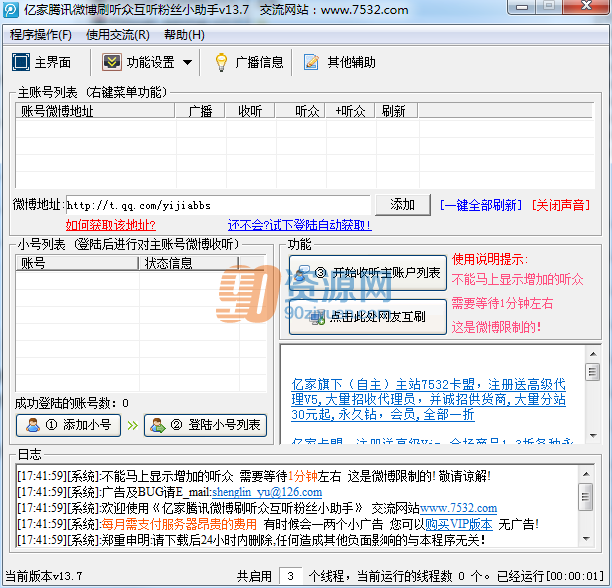Viewport: 612px width, 588px height.
Task: Minimize the application window
Action: coord(522,7)
